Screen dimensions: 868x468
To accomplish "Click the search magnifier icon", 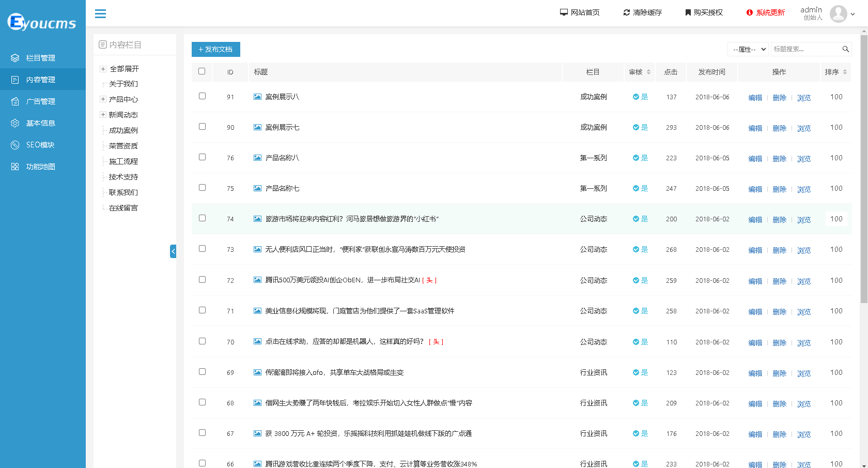I will click(x=845, y=49).
